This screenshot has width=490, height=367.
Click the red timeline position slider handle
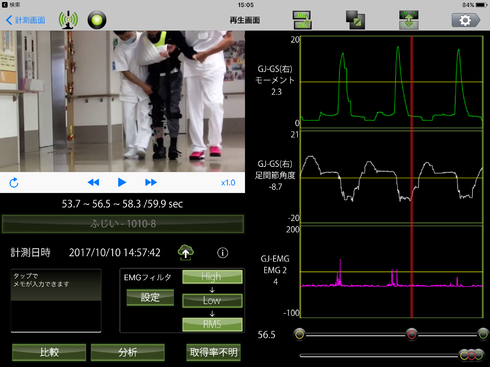(x=412, y=334)
